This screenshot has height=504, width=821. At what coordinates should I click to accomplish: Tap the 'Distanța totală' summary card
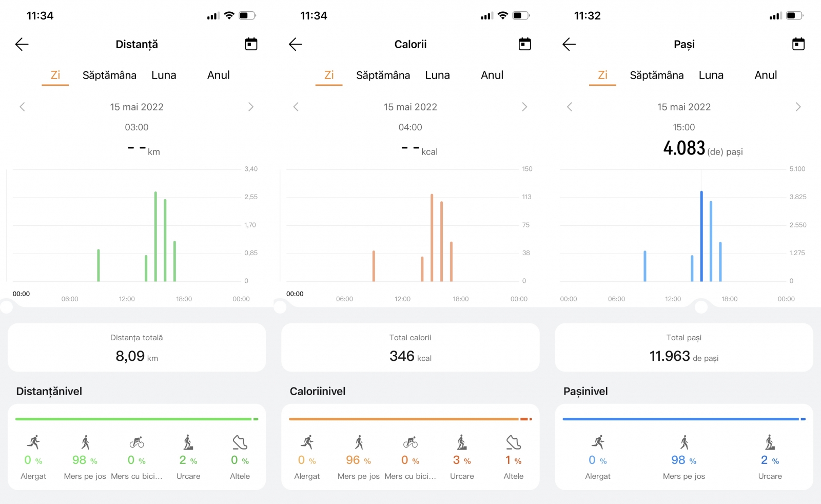[136, 348]
